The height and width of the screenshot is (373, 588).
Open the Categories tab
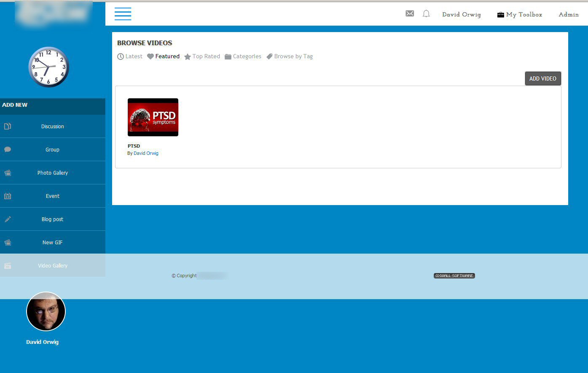243,57
